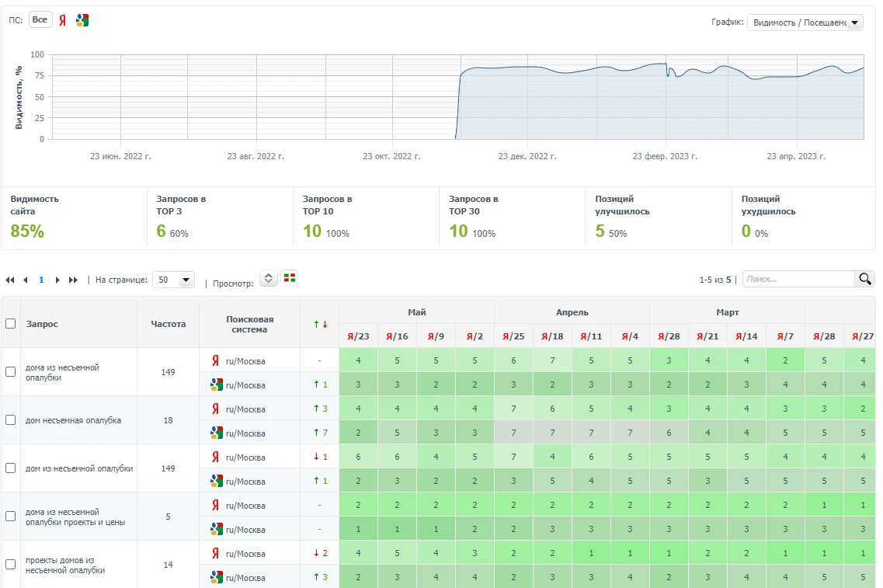Select the 'Все' search engine button

click(x=40, y=19)
